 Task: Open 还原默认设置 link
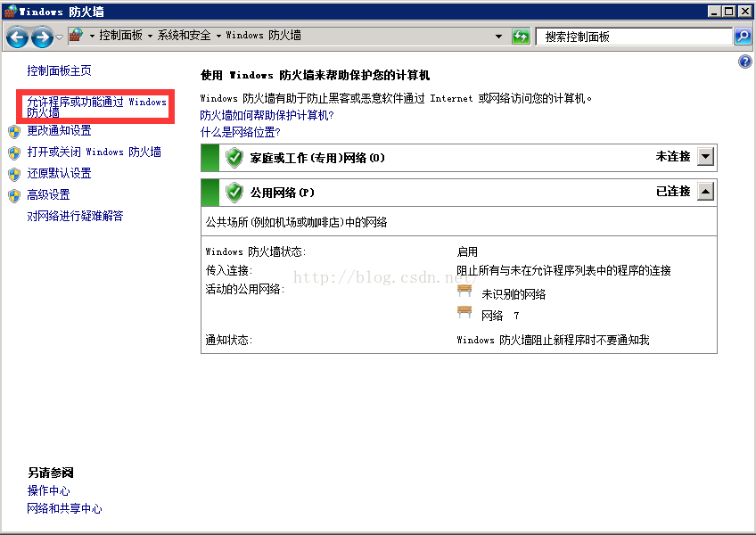point(59,173)
